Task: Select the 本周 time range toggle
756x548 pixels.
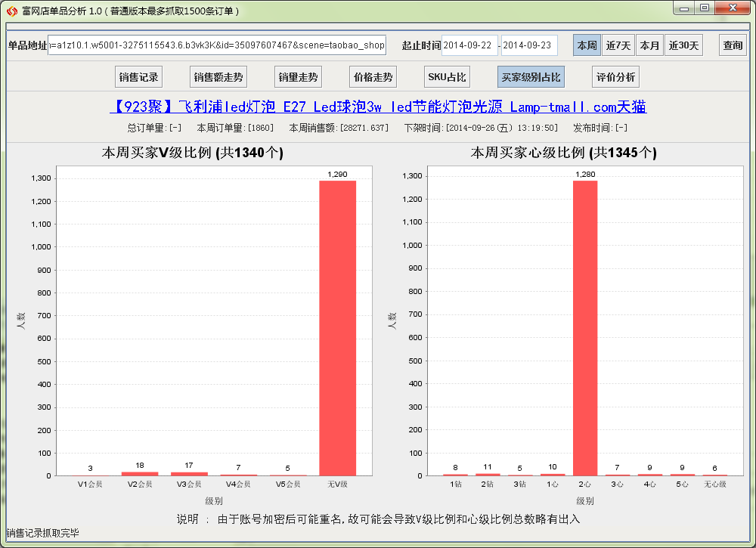Action: (587, 45)
